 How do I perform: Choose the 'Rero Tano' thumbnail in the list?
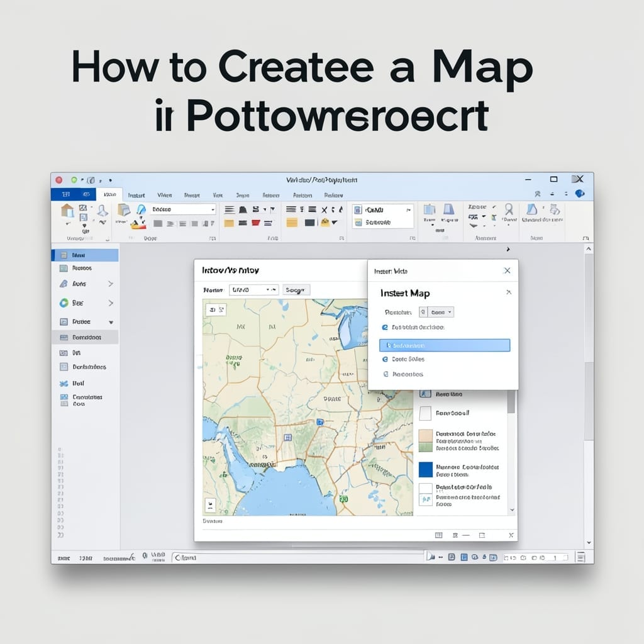pyautogui.click(x=425, y=394)
